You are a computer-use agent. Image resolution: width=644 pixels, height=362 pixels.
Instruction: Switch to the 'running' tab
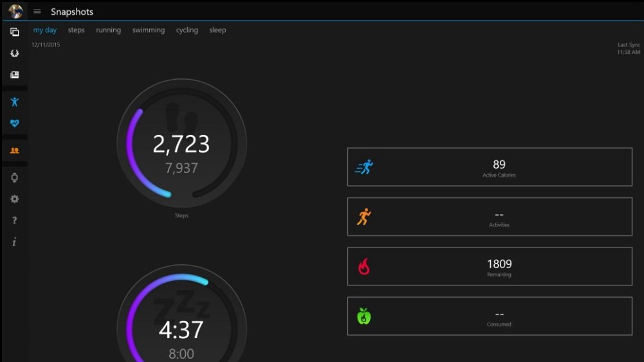coord(109,30)
